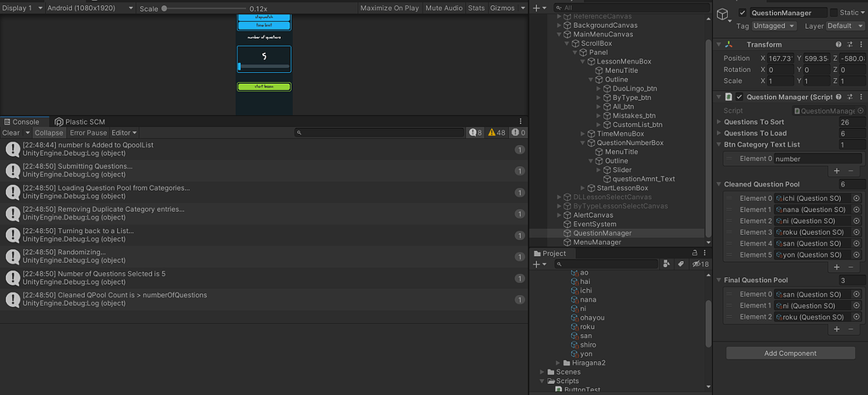This screenshot has height=395, width=868.
Task: Collapse the Final Question Pool list
Action: [719, 281]
